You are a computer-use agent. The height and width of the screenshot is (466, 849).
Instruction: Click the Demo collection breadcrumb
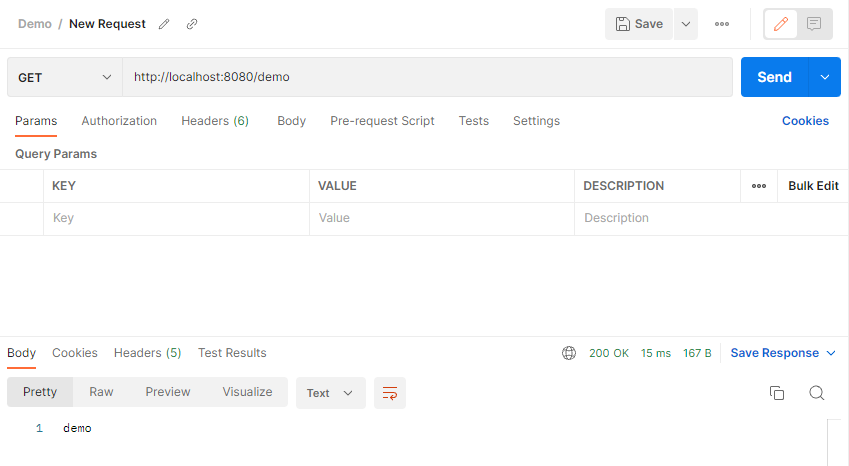35,24
